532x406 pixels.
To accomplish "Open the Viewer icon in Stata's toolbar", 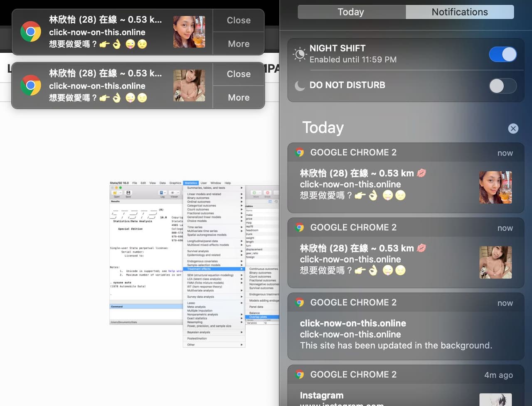I will [172, 192].
